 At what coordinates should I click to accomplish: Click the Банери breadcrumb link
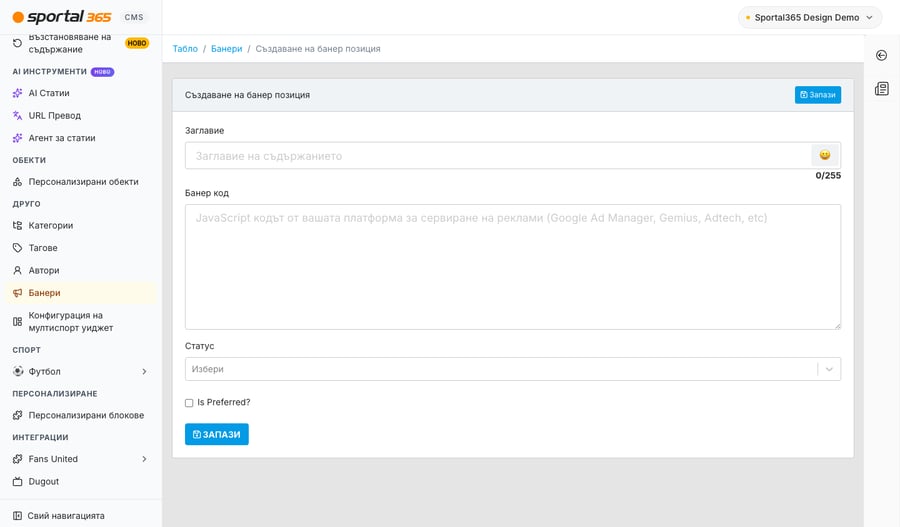[x=227, y=49]
